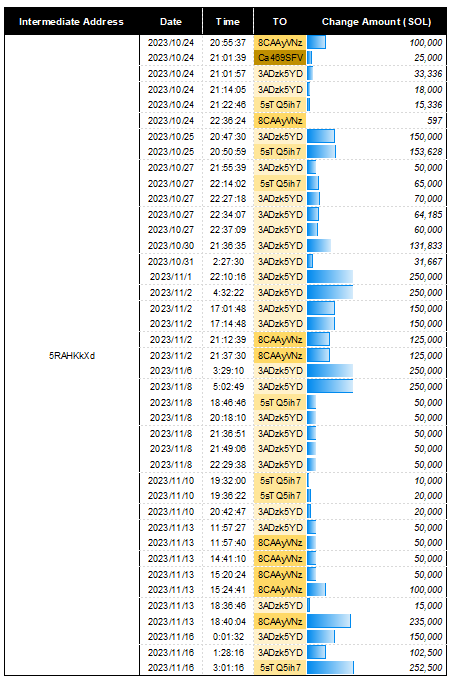Viewport: 451px width, 678px height.
Task: Select the 131,833 amount data bar
Action: point(319,246)
